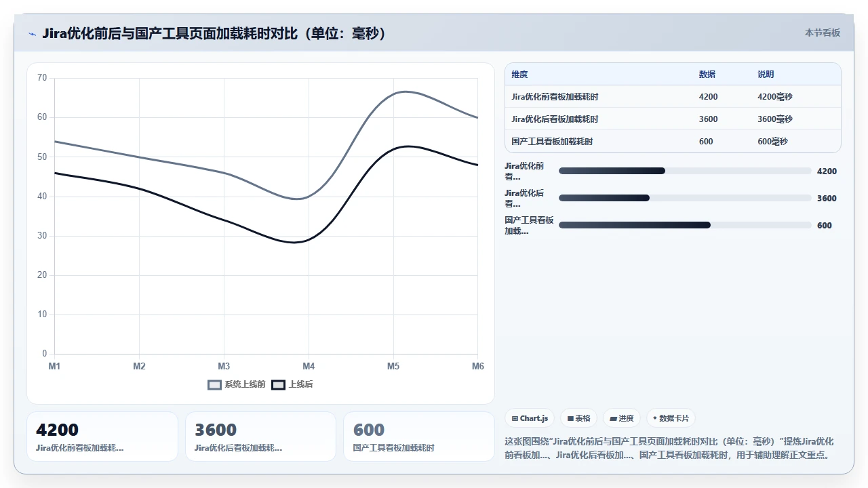Viewport: 868px width, 488px height.
Task: Click the 4200毫秒 description cell
Action: [x=775, y=97]
